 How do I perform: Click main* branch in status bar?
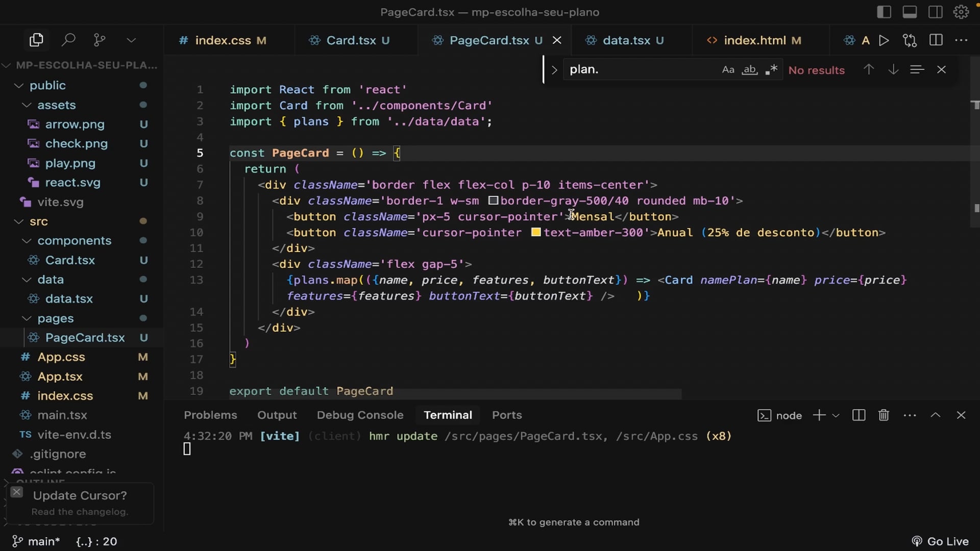(x=37, y=541)
